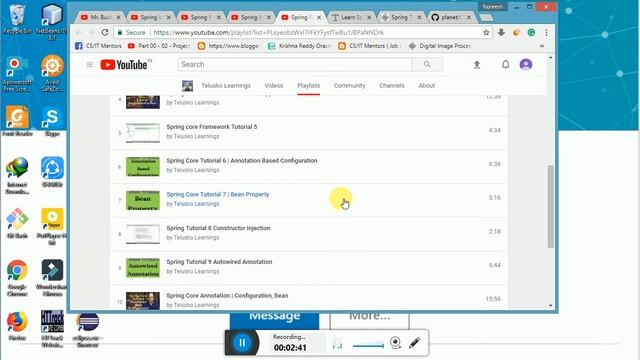The width and height of the screenshot is (640, 360).
Task: Switch to the Mr. Buc browser tab
Action: coord(100,17)
